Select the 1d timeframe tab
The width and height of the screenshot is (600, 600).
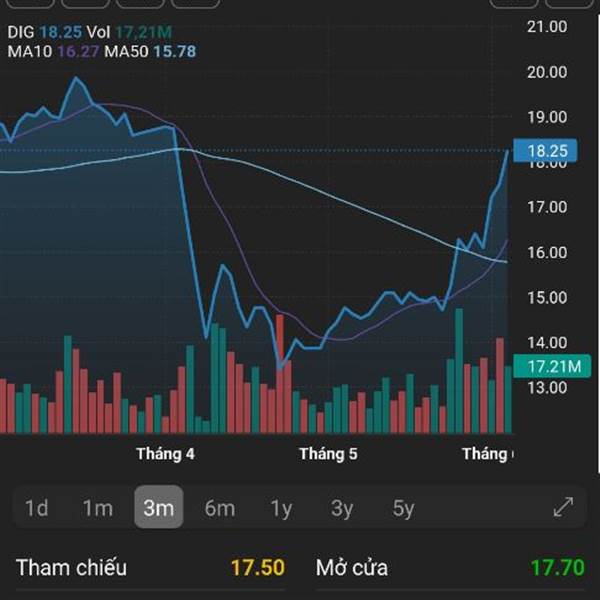point(36,508)
